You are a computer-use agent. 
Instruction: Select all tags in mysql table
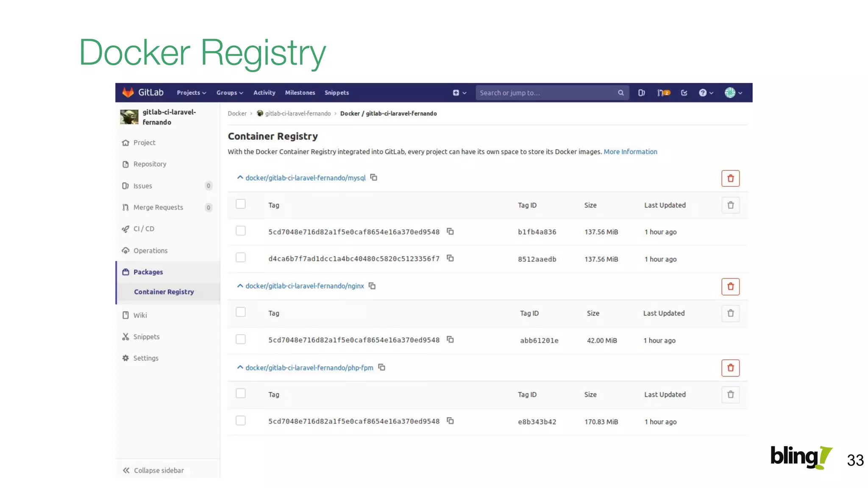click(241, 204)
